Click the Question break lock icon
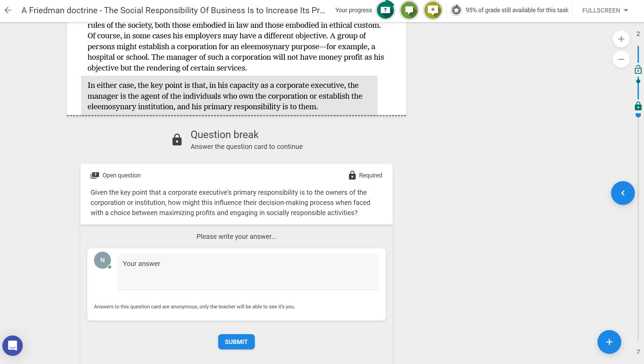The height and width of the screenshot is (364, 644). [x=177, y=140]
